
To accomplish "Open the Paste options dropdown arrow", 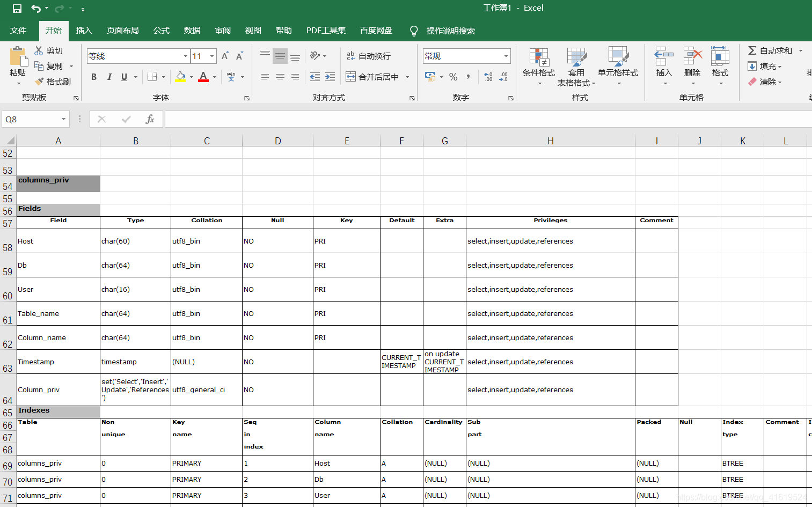I will (18, 83).
